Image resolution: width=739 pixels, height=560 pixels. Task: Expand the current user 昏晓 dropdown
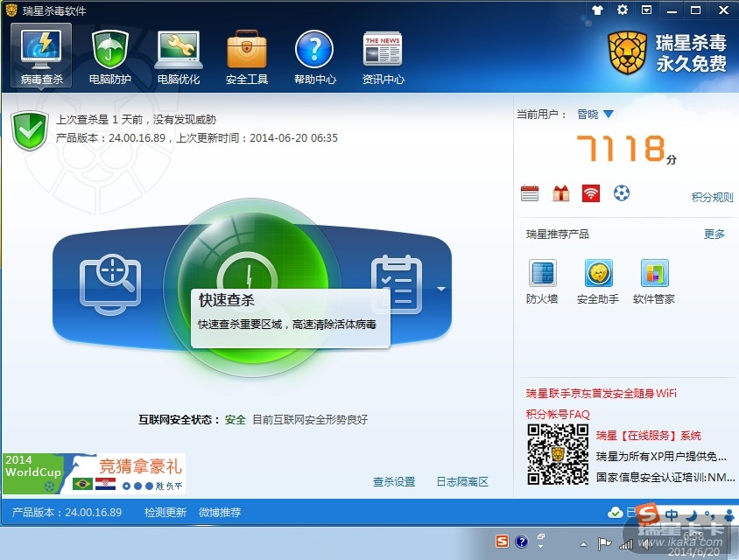pos(595,114)
